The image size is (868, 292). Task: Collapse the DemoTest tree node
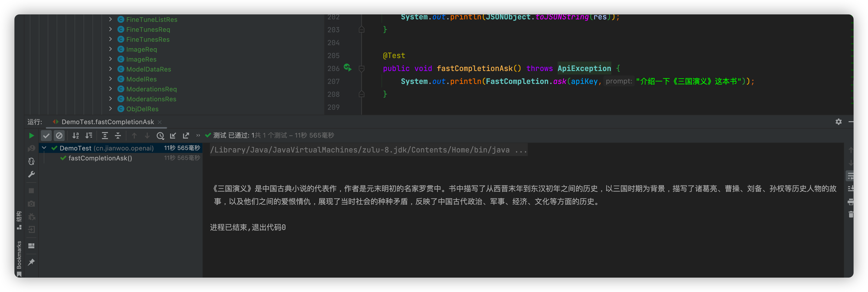44,148
